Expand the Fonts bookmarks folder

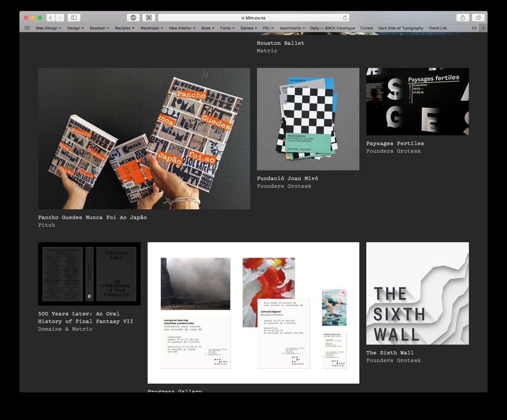click(228, 28)
